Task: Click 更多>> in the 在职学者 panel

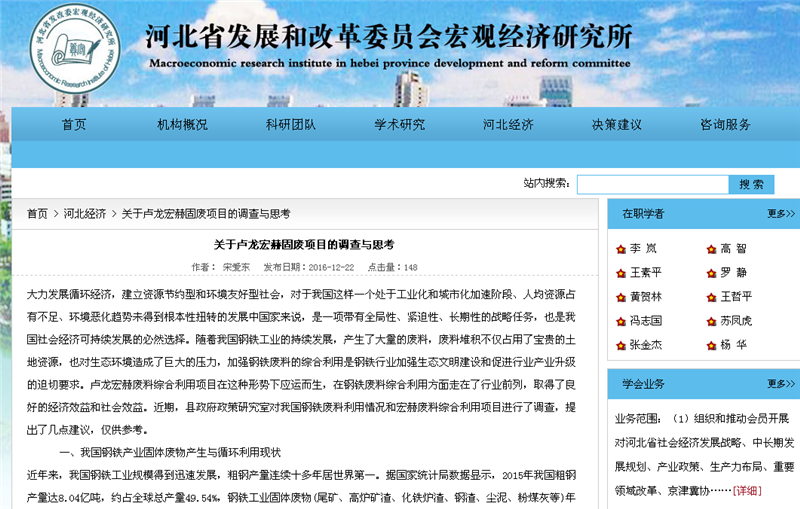Action: [781, 214]
